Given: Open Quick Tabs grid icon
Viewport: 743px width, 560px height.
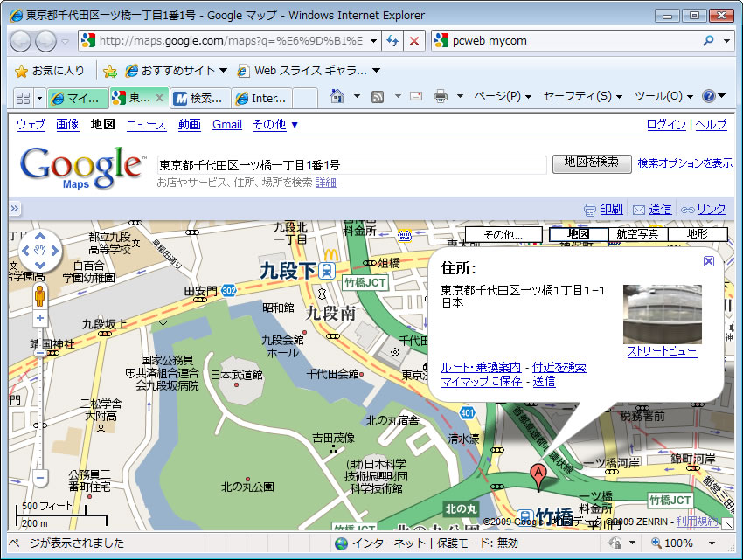Looking at the screenshot, I should pyautogui.click(x=23, y=98).
